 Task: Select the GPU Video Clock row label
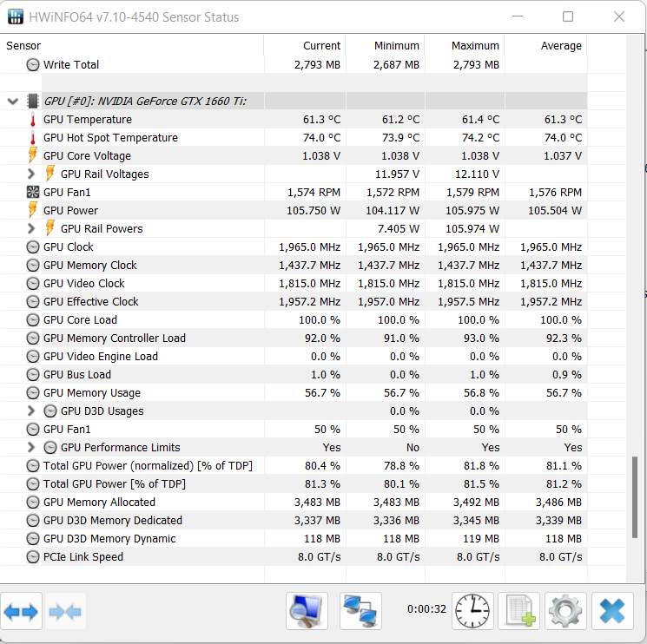tap(83, 283)
